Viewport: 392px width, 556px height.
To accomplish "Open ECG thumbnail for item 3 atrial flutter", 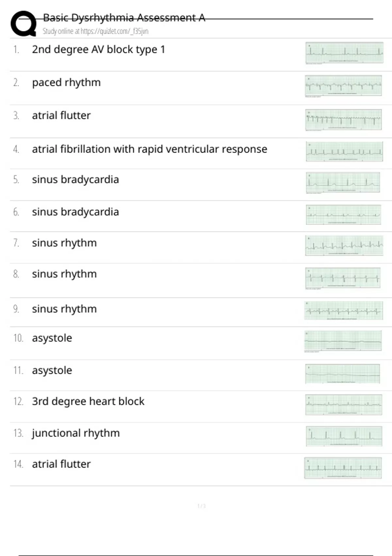I will point(343,120).
